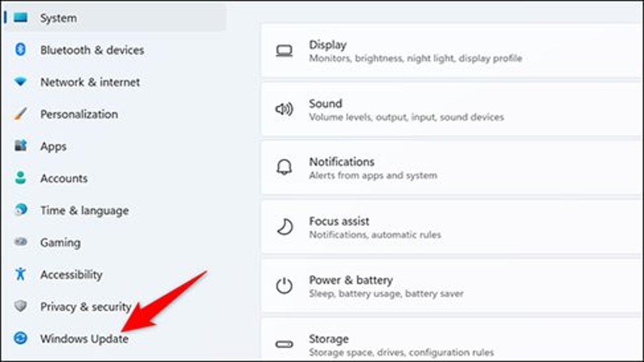Click the Notifications bell icon
This screenshot has height=362, width=644.
click(285, 167)
